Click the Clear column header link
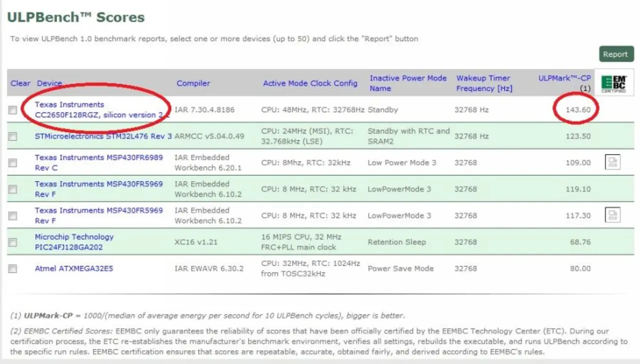The width and height of the screenshot is (640, 364). 20,83
